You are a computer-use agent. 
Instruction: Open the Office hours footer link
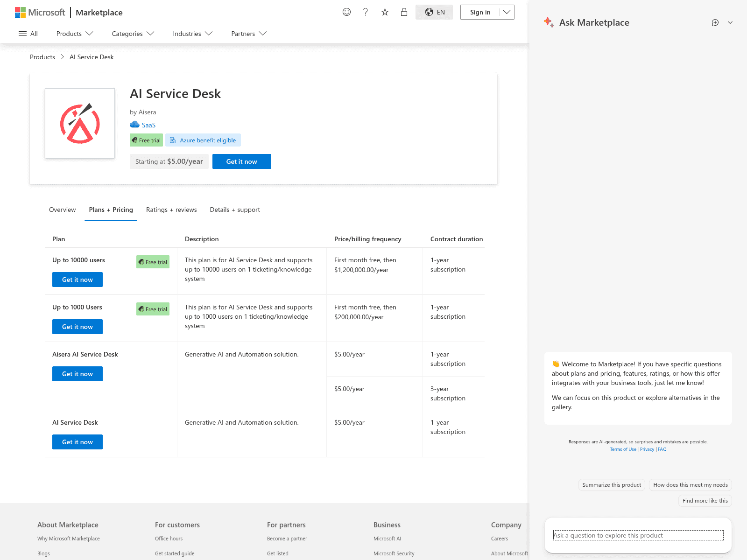pyautogui.click(x=169, y=539)
